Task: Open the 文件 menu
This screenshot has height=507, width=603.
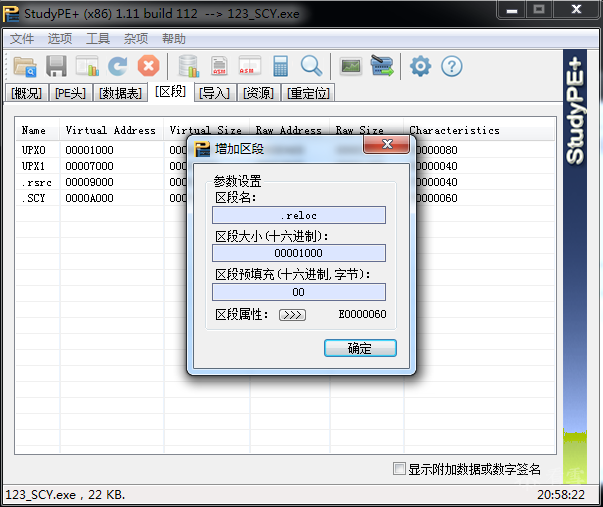Action: [x=22, y=38]
